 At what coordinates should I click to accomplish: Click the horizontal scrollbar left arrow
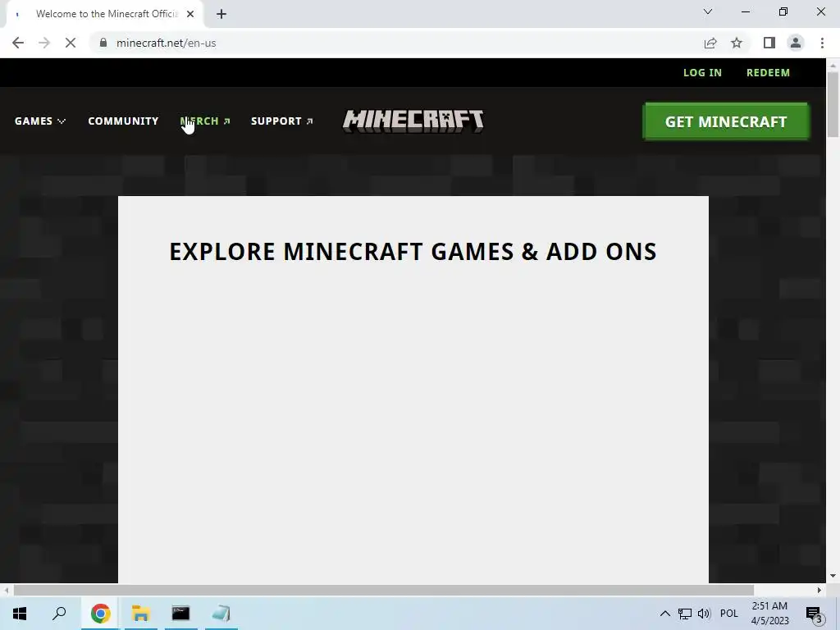coord(6,590)
